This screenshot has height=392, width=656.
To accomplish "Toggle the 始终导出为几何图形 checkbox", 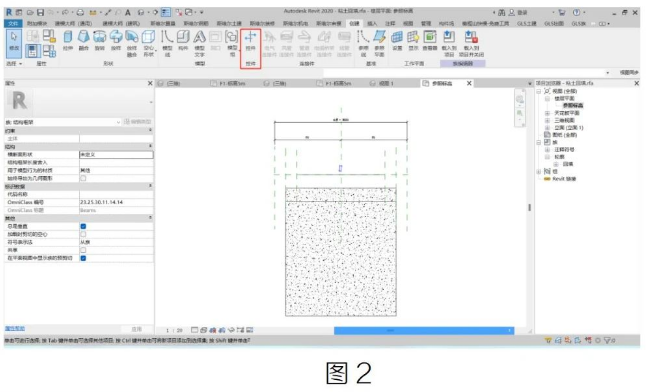I will point(83,178).
